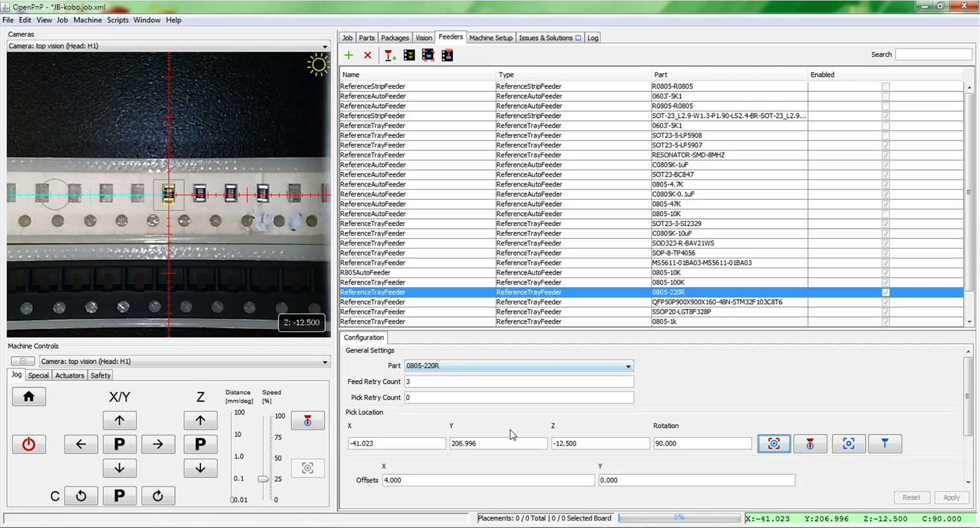Image resolution: width=980 pixels, height=528 pixels.
Task: Add a new feeder with the green plus
Action: 349,56
